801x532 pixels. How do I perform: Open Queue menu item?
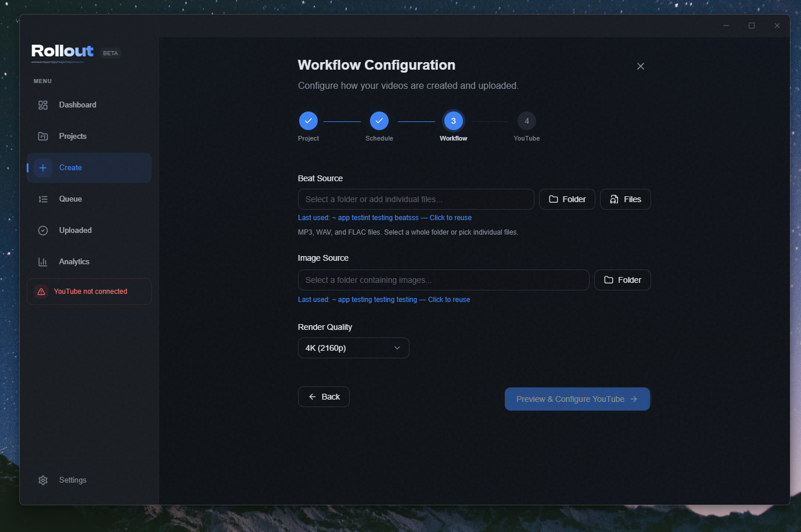click(x=89, y=199)
